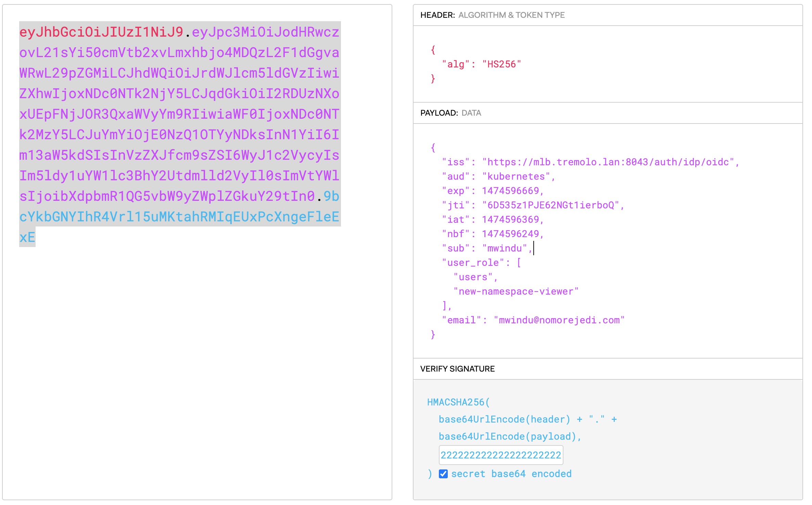Image resolution: width=812 pixels, height=505 pixels.
Task: Click the "users" role entry in user_role
Action: click(473, 277)
